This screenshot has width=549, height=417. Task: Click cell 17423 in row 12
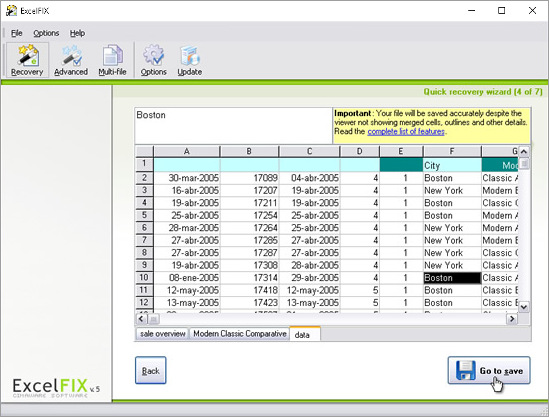point(249,303)
